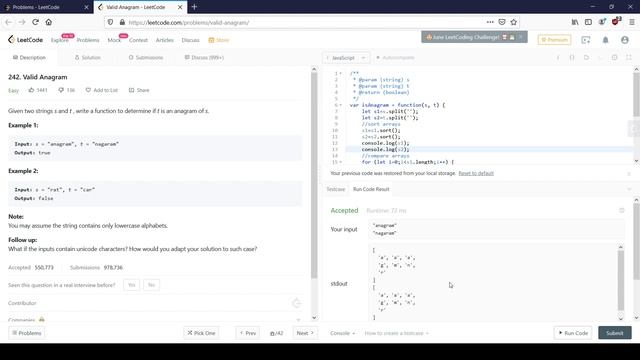Answer No to seen in interview

[x=151, y=285]
